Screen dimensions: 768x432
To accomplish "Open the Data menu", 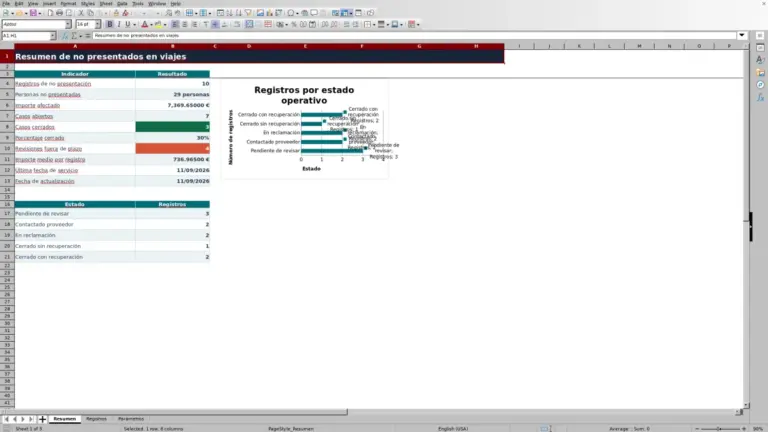I will click(x=122, y=3).
